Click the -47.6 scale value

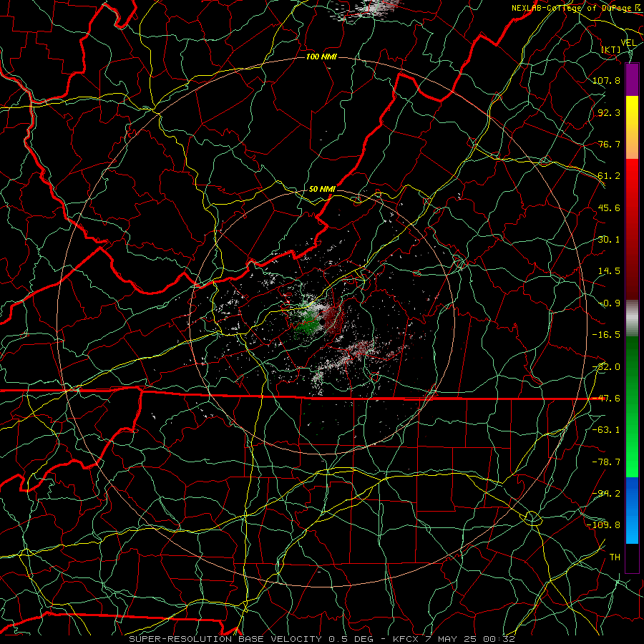click(x=606, y=399)
